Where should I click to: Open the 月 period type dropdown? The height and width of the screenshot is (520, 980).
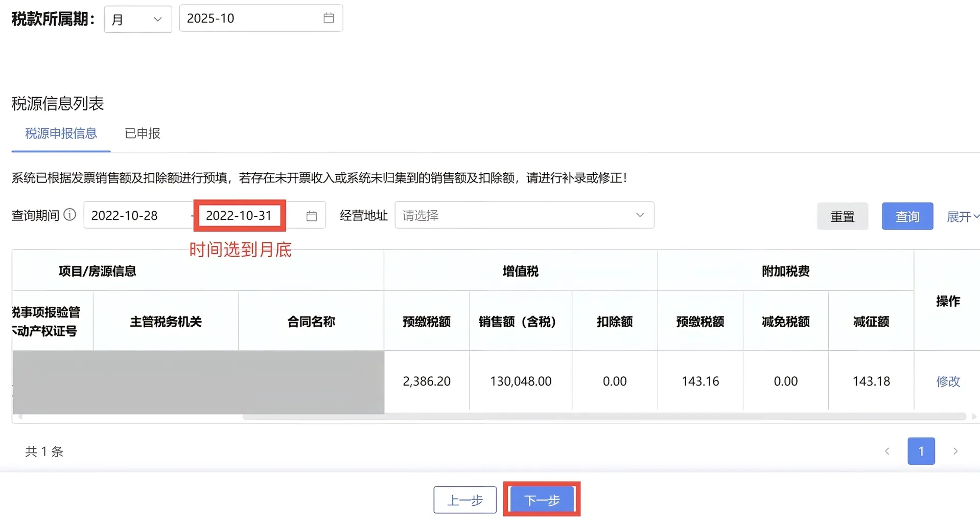(137, 19)
